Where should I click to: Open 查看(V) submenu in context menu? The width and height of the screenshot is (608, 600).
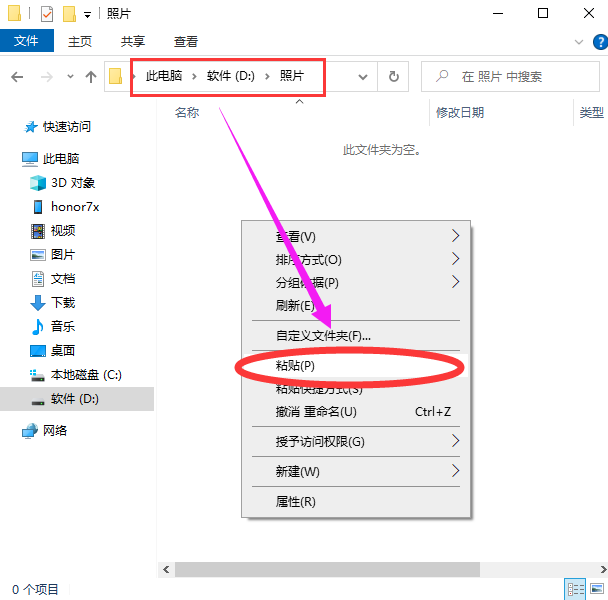pyautogui.click(x=356, y=236)
